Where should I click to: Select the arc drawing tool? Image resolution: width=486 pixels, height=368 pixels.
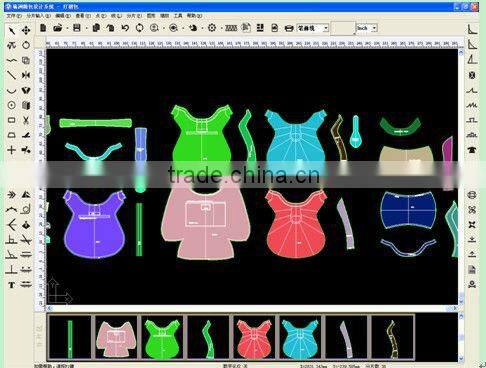12,90
